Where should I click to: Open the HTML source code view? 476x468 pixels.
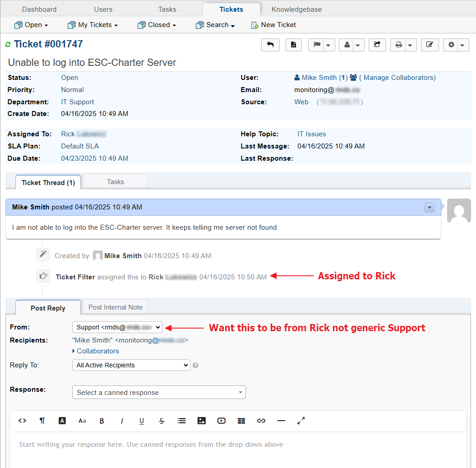pyautogui.click(x=22, y=421)
